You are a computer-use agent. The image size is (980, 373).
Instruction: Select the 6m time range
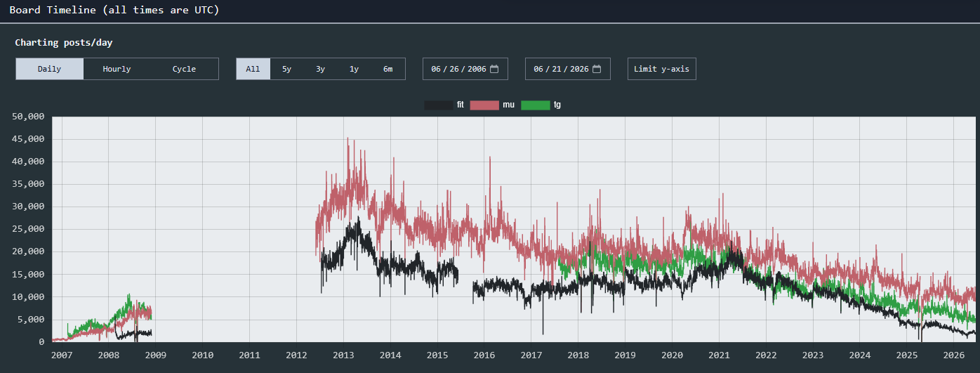[x=388, y=69]
